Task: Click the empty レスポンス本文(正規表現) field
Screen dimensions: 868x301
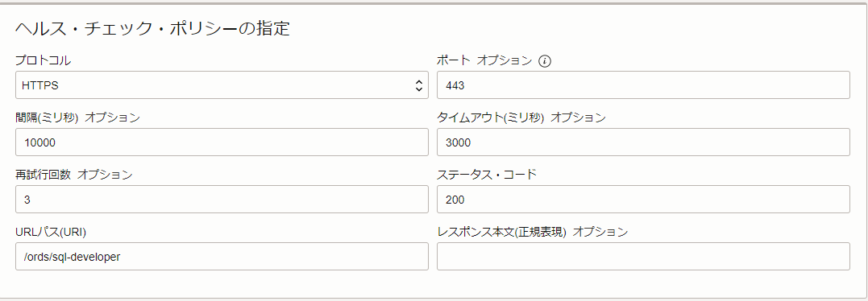Action: (643, 256)
